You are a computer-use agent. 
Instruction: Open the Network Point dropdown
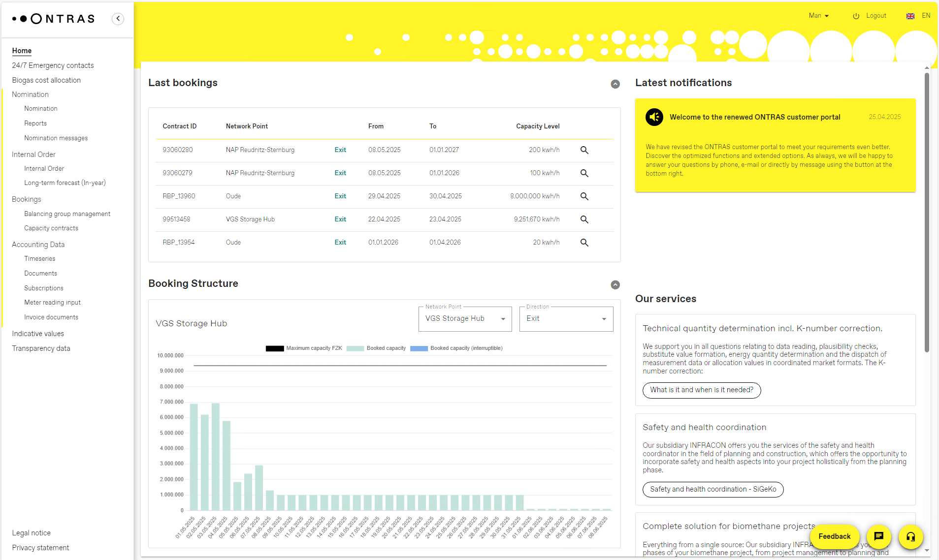point(465,319)
